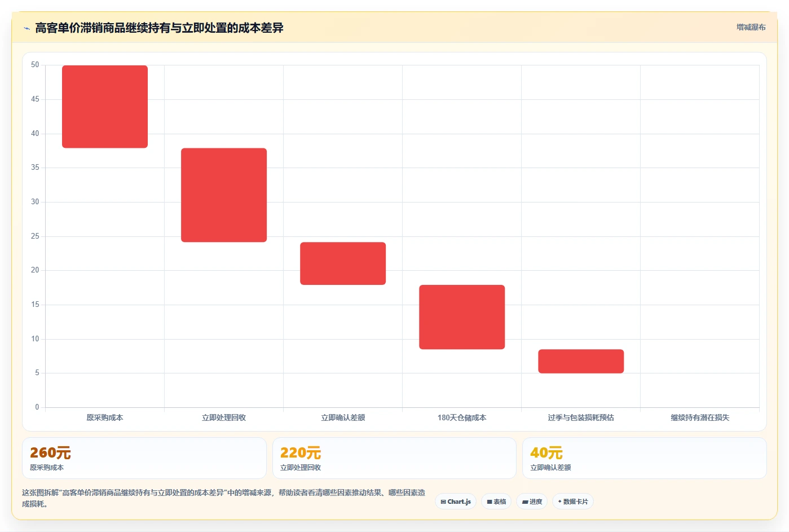Viewport: 789px width, 532px height.
Task: Click the y-axis value 25
Action: coord(35,236)
